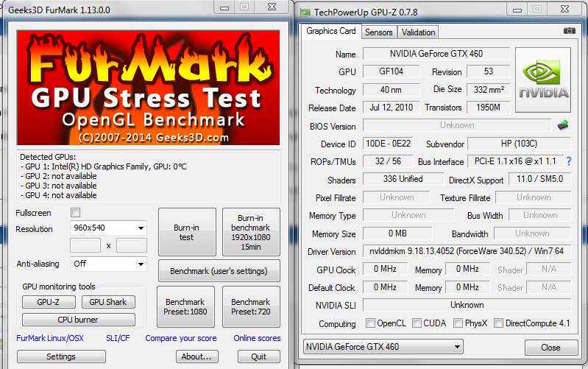
Task: Check the PhysX checkbox
Action: [x=458, y=323]
